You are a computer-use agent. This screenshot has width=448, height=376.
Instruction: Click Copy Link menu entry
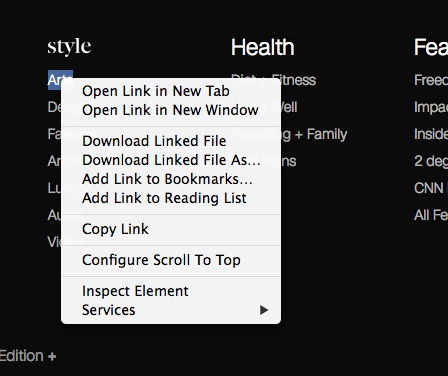(171, 229)
